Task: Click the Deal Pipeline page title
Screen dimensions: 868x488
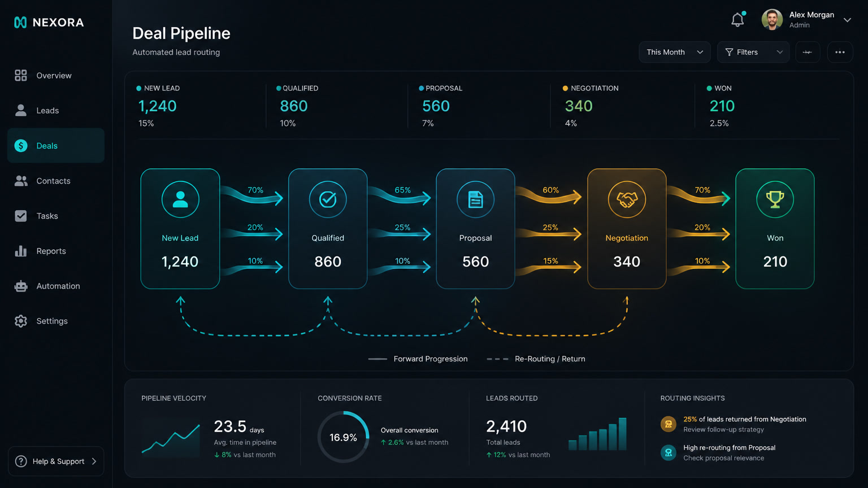Action: (181, 33)
